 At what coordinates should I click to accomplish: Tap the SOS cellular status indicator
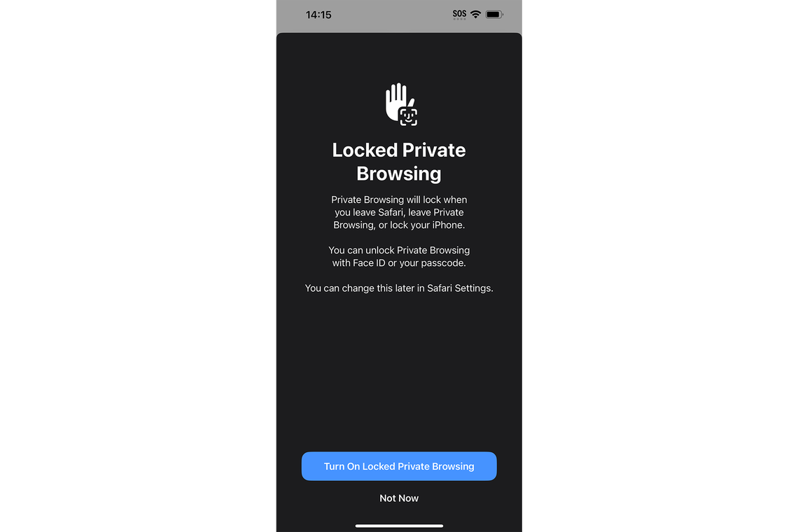click(x=460, y=13)
